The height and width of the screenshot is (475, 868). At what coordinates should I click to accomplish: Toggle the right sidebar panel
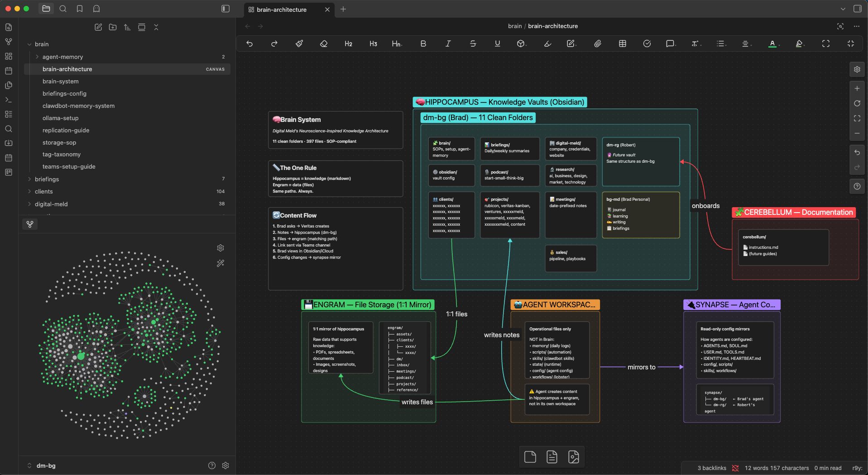click(x=858, y=9)
